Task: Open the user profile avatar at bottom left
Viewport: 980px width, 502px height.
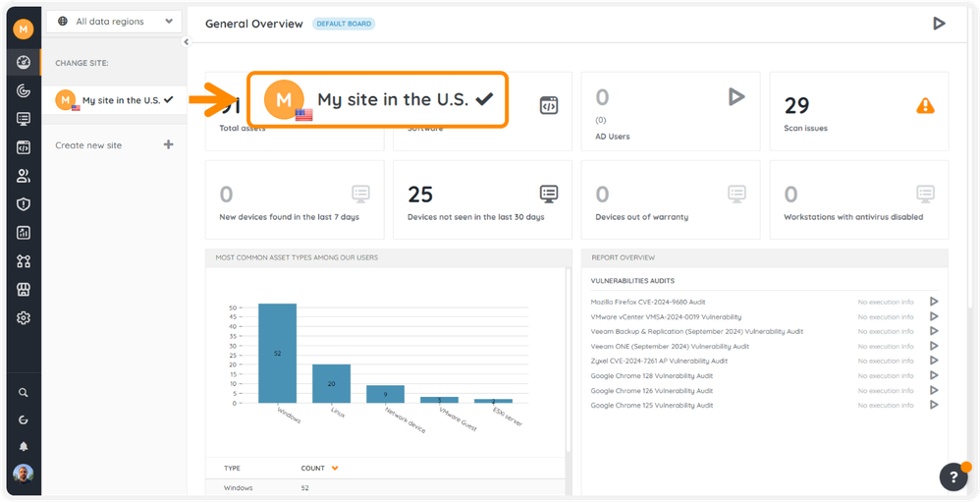Action: (x=24, y=474)
